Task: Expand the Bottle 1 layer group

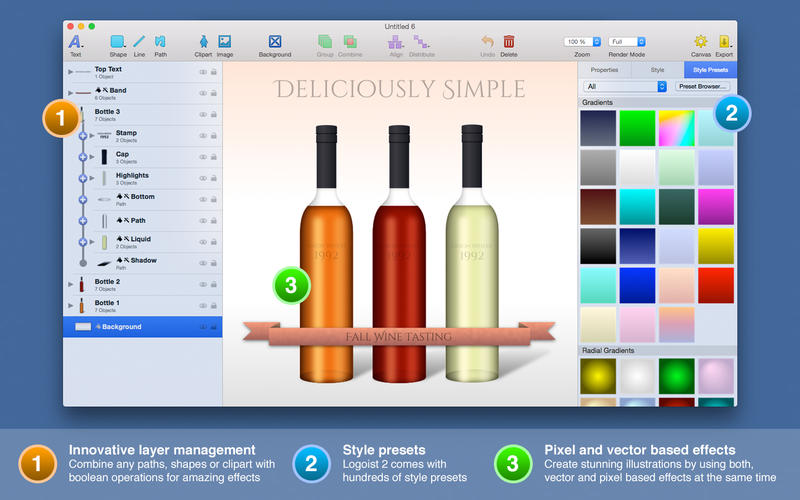Action: pyautogui.click(x=70, y=306)
